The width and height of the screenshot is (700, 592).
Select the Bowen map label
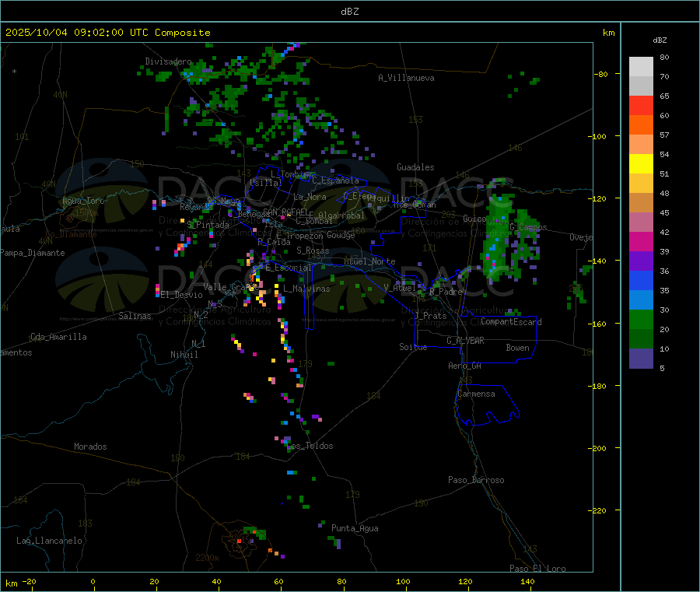(x=517, y=348)
